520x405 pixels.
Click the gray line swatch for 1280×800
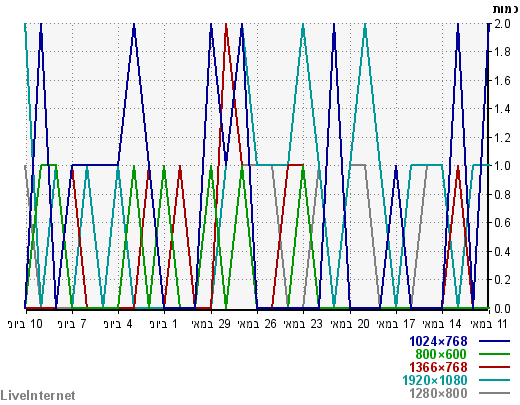click(494, 393)
